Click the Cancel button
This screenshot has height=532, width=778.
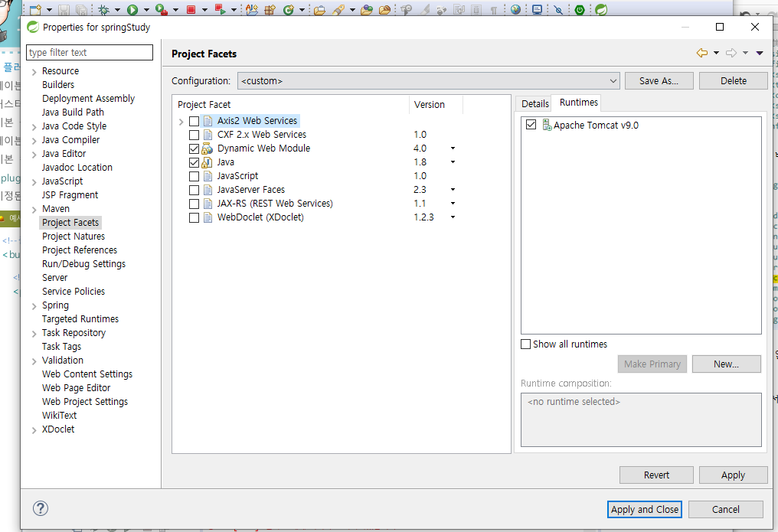coord(726,509)
